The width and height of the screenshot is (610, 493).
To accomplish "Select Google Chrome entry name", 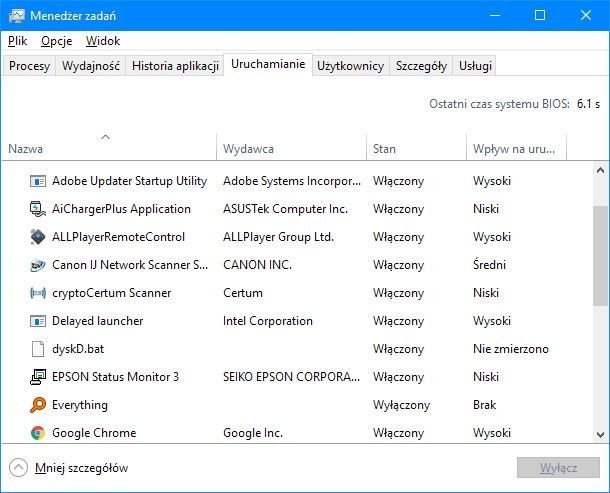I will pos(94,433).
